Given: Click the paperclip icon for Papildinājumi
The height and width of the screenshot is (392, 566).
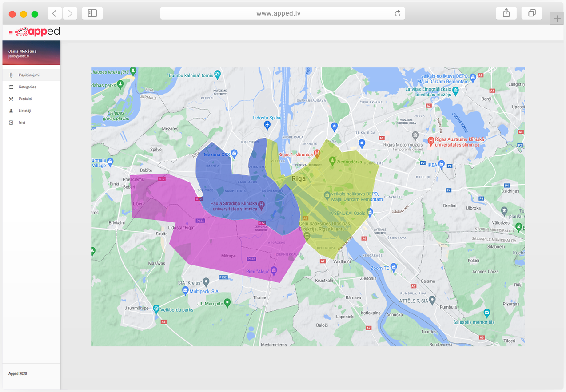Looking at the screenshot, I should click(x=11, y=75).
